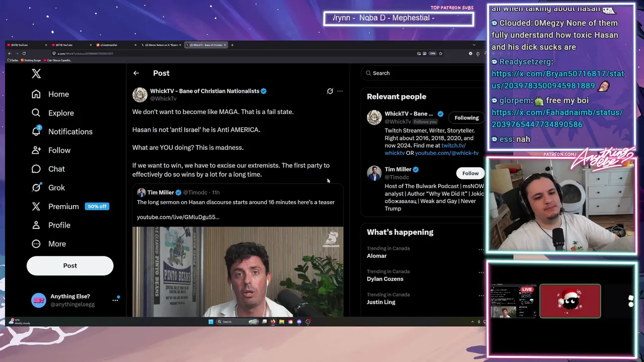
Task: Go to Profile page
Action: [51, 225]
